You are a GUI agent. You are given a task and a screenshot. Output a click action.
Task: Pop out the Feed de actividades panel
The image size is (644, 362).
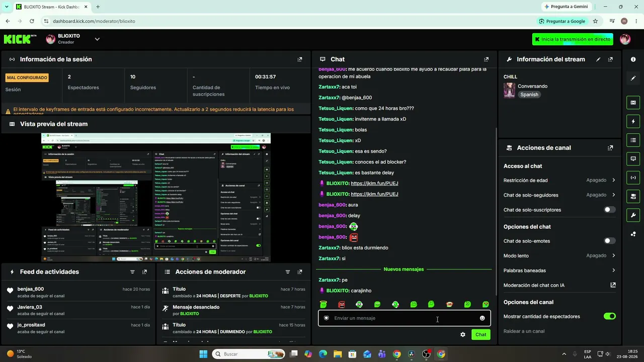point(144,272)
